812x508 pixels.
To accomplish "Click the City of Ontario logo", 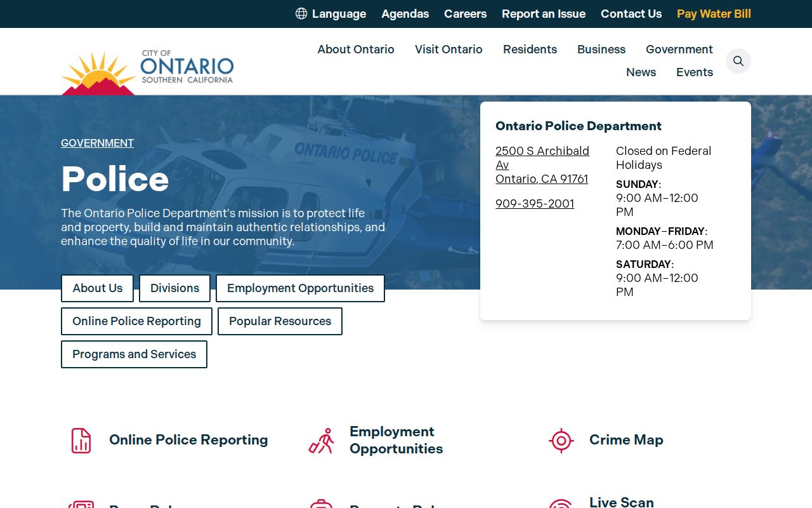I will click(148, 72).
